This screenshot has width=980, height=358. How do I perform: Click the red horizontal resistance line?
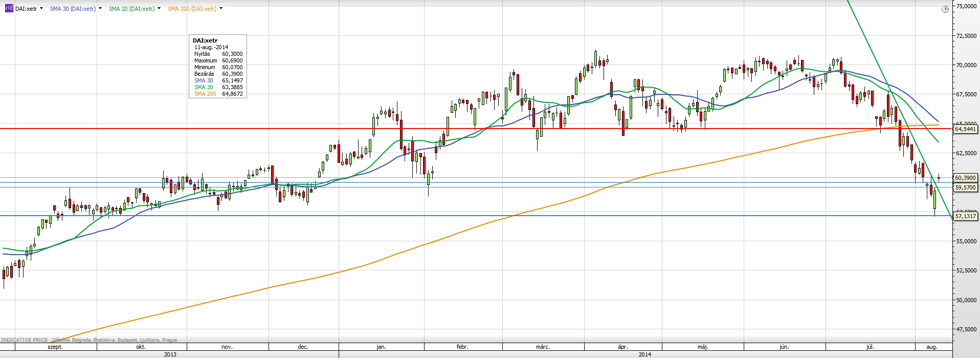click(476, 129)
